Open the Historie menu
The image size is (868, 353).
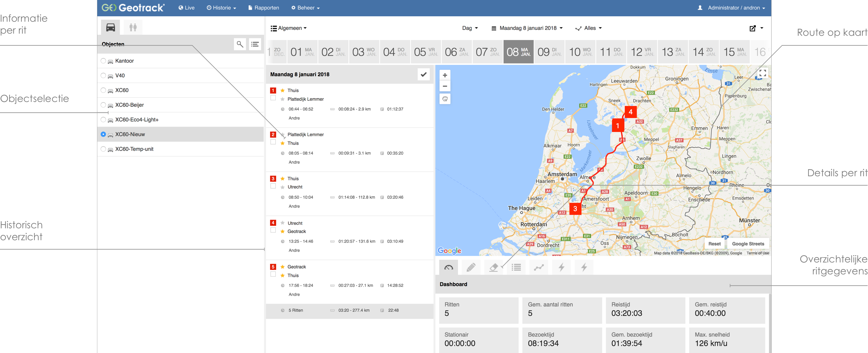tap(221, 7)
